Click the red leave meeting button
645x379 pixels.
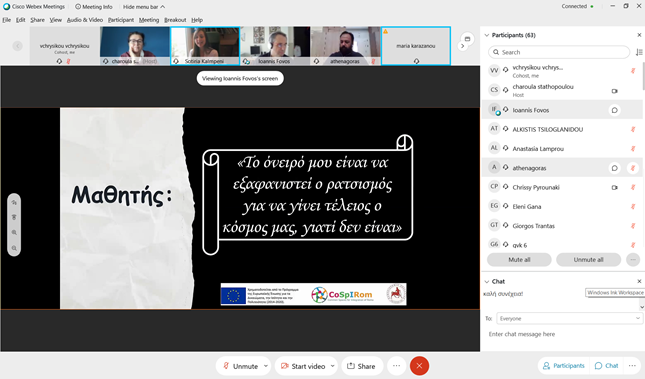tap(419, 366)
